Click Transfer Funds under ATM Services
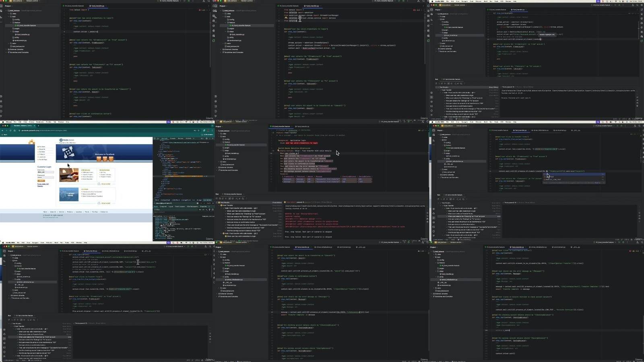Image resolution: width=644 pixels, height=362 pixels. click(x=87, y=174)
